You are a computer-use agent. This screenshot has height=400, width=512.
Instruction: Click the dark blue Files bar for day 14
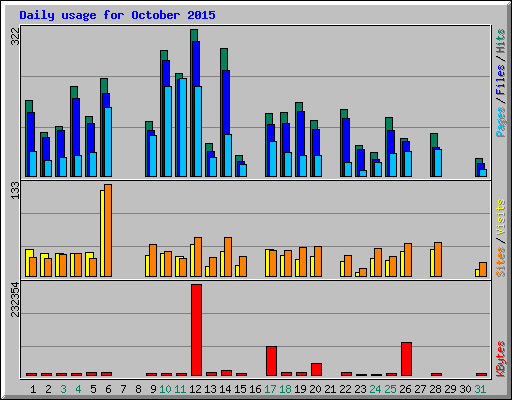(226, 102)
